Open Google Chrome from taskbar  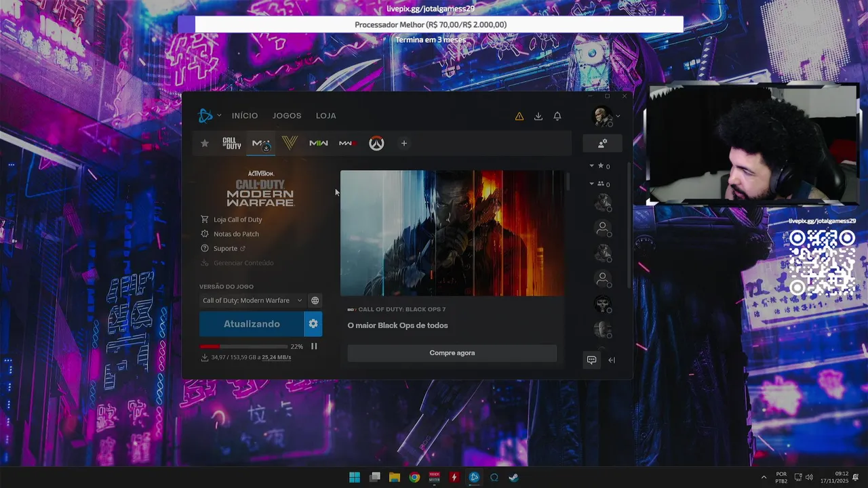click(x=414, y=477)
